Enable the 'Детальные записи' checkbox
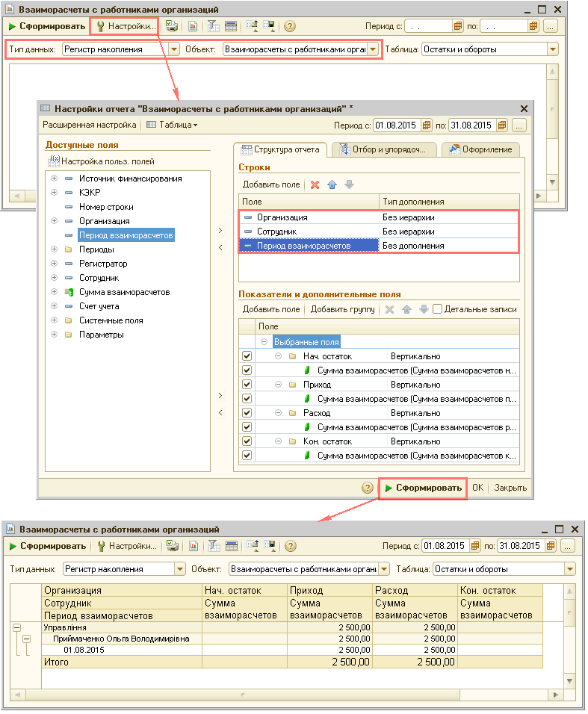 coord(438,309)
